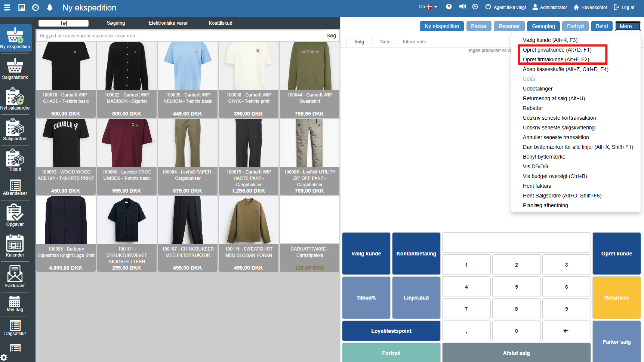This screenshot has height=362, width=644.
Task: Switch to the Tøj category tab
Action: click(64, 23)
